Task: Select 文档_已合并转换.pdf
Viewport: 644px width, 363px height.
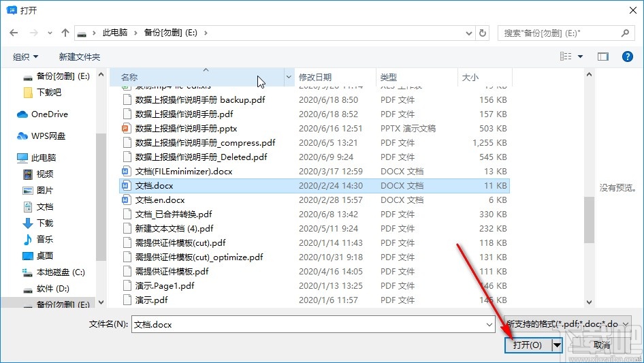Action: tap(174, 214)
